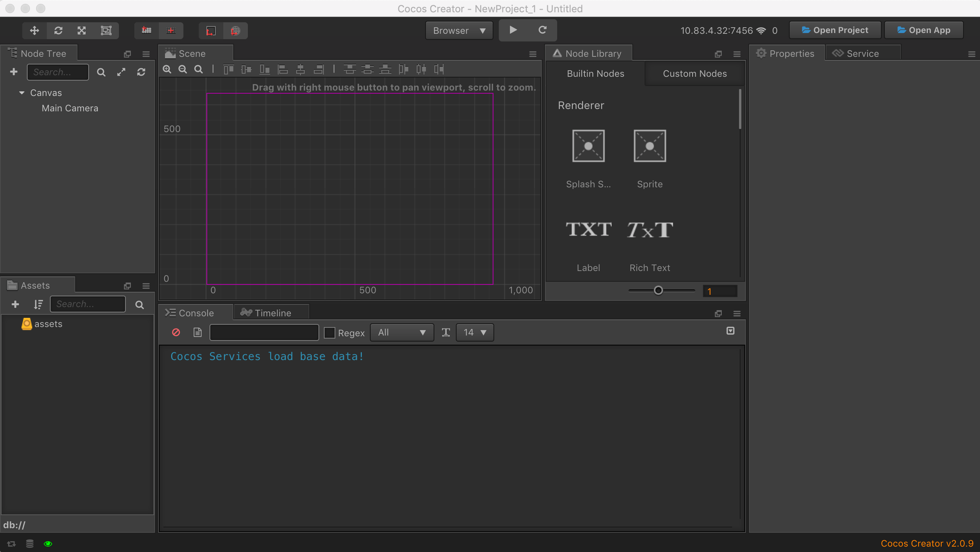Refresh the Node Tree
Image resolution: width=980 pixels, height=552 pixels.
[x=141, y=72]
